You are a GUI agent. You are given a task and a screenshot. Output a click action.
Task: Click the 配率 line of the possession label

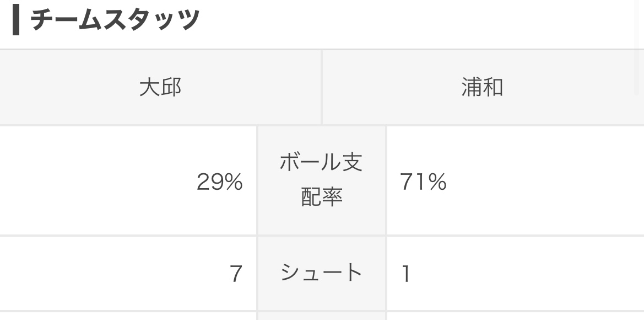[322, 197]
